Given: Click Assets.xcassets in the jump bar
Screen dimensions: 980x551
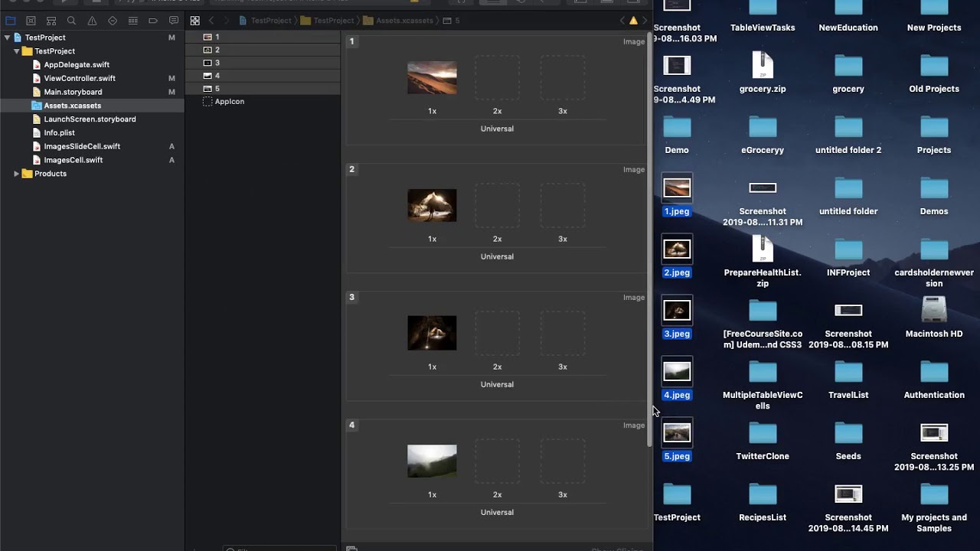Looking at the screenshot, I should point(404,21).
